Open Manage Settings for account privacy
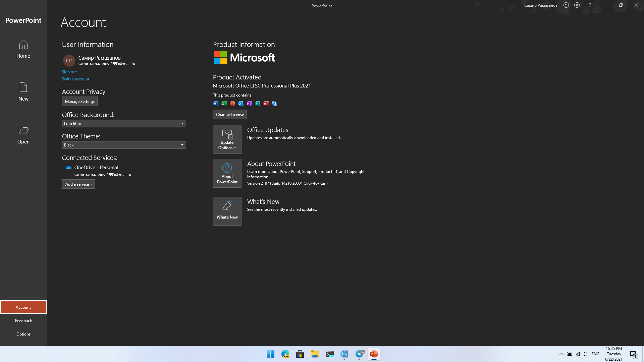The height and width of the screenshot is (362, 644). [x=80, y=101]
